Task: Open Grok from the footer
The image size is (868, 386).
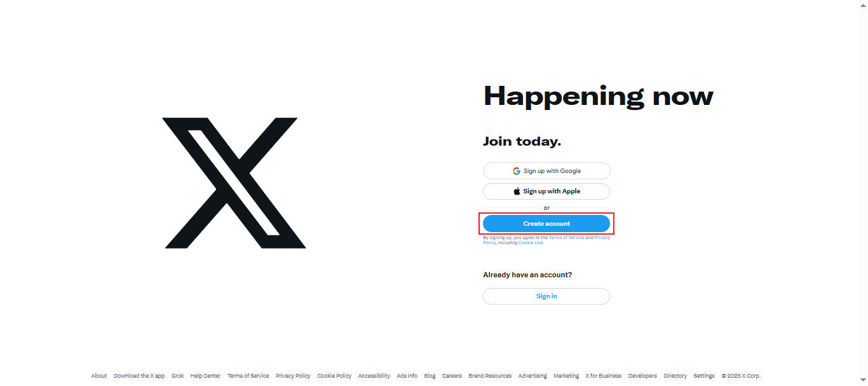Action: 177,376
